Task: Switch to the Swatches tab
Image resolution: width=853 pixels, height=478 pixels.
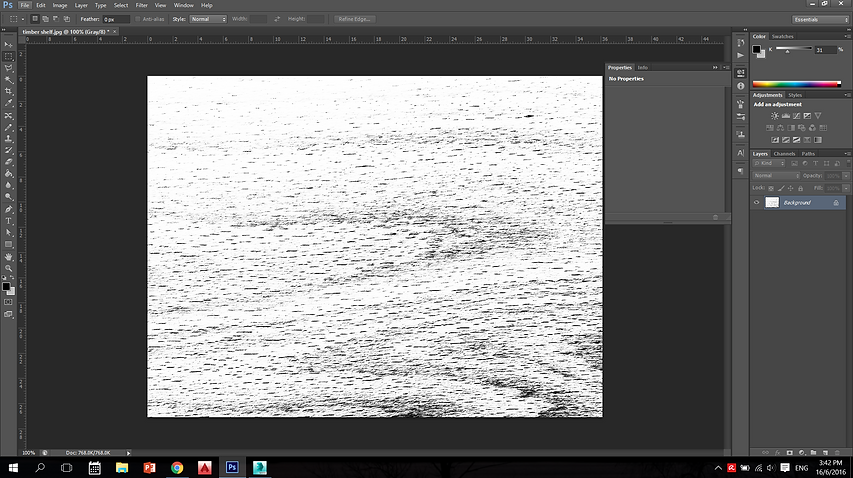Action: 783,36
